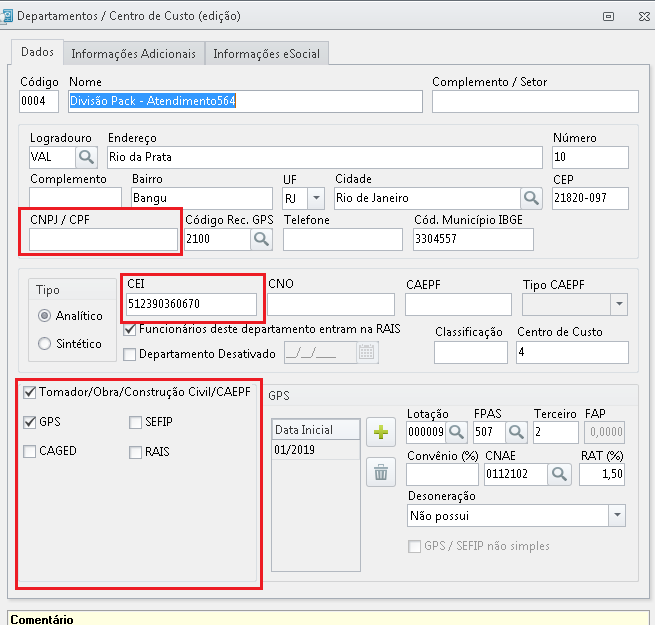
Task: Enable the RAIS checkbox
Action: pyautogui.click(x=135, y=452)
